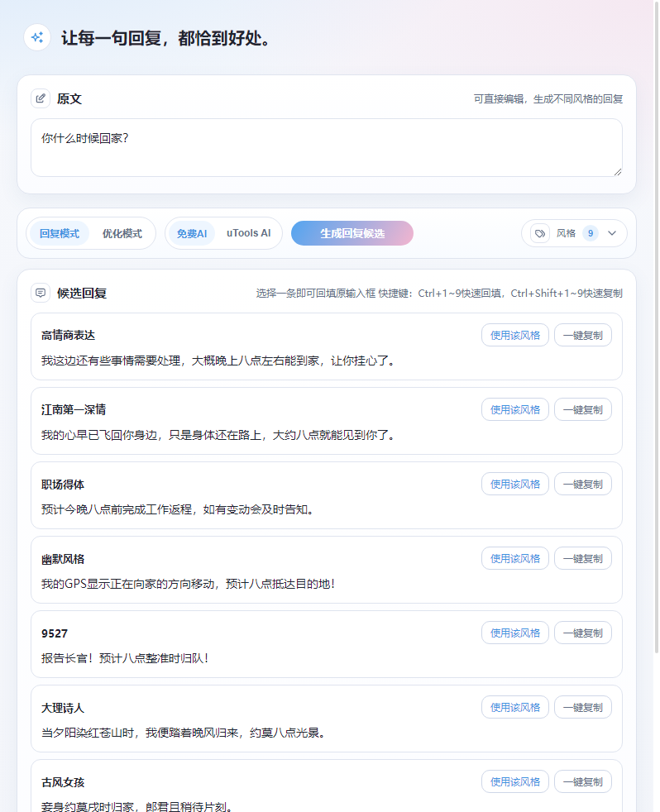Copy the 江南第一深情 reply
Image resolution: width=660 pixels, height=812 pixels.
582,409
